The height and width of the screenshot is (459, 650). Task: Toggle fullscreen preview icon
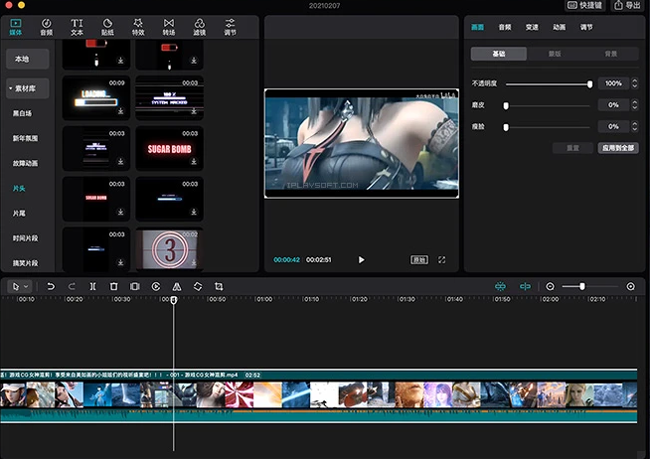(442, 260)
